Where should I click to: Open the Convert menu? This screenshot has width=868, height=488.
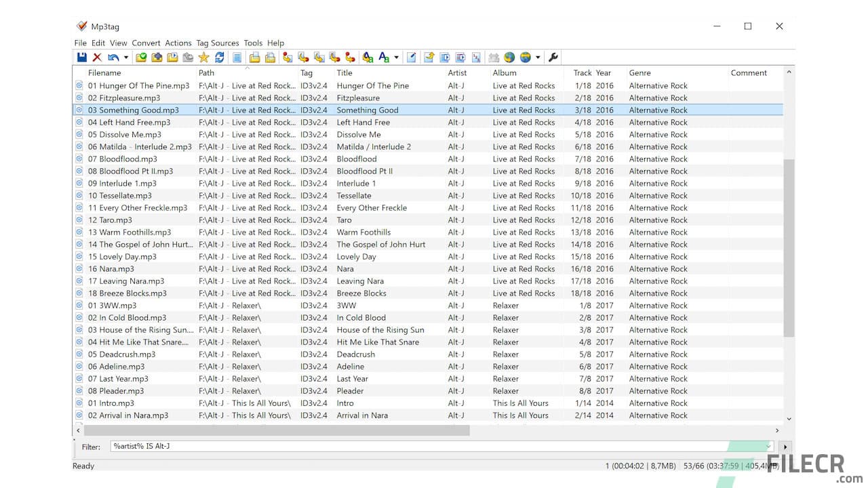pos(146,43)
